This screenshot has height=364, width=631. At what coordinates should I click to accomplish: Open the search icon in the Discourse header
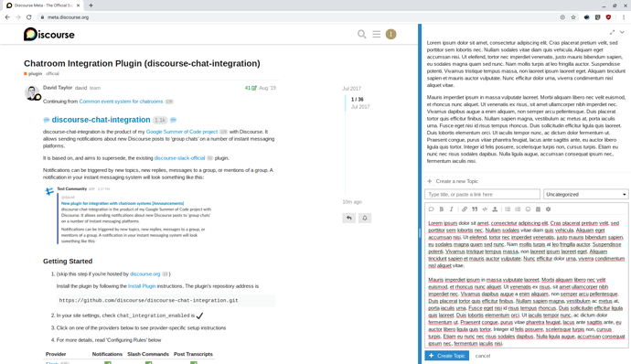click(362, 34)
